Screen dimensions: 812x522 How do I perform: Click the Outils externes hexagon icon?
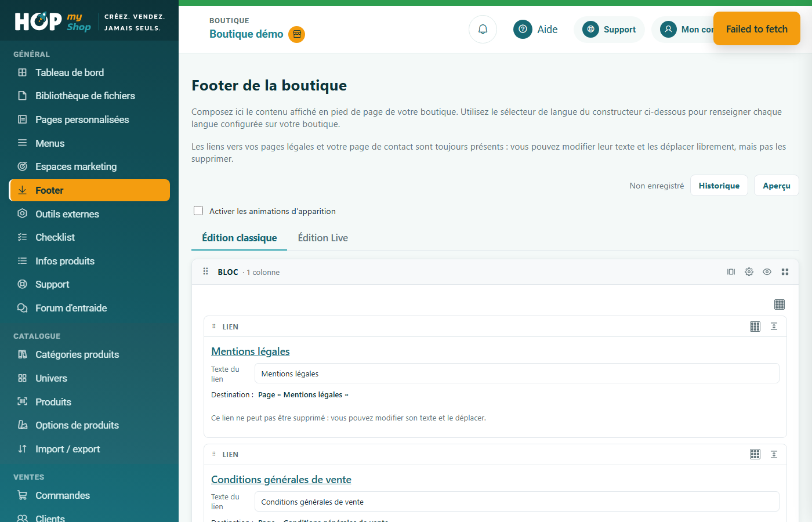23,213
